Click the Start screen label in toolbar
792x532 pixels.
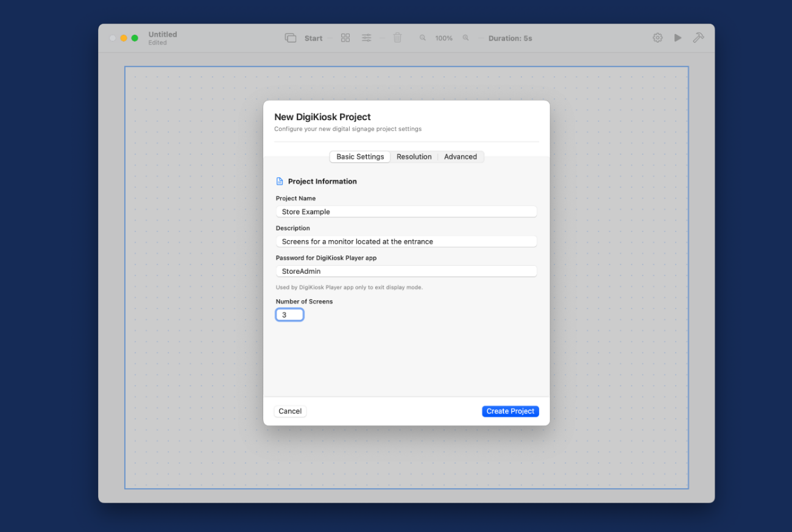(313, 38)
